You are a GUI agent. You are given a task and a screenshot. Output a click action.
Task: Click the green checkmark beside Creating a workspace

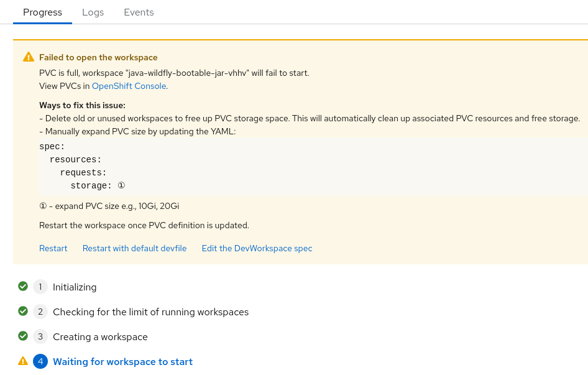pyautogui.click(x=23, y=336)
